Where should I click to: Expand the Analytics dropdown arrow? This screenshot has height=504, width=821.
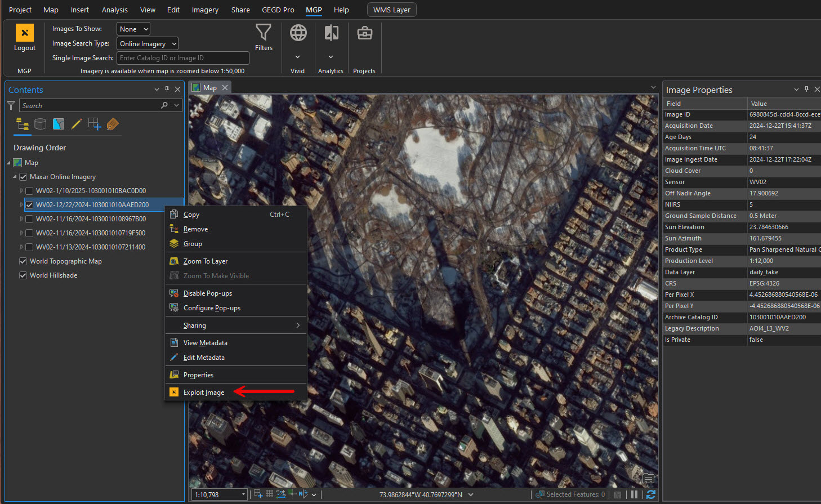331,57
